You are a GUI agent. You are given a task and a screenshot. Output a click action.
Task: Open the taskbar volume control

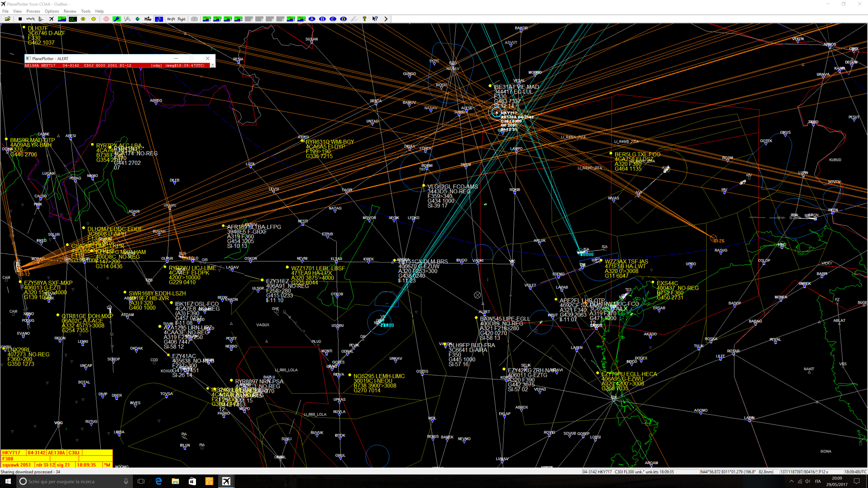[808, 481]
